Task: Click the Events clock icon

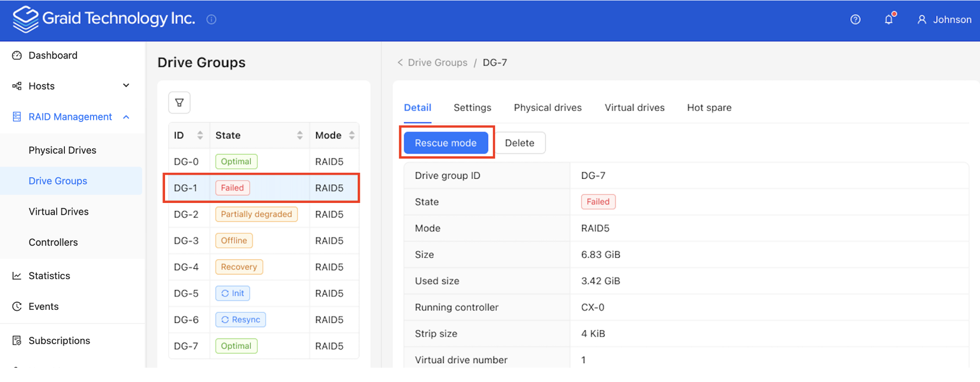Action: pos(17,307)
